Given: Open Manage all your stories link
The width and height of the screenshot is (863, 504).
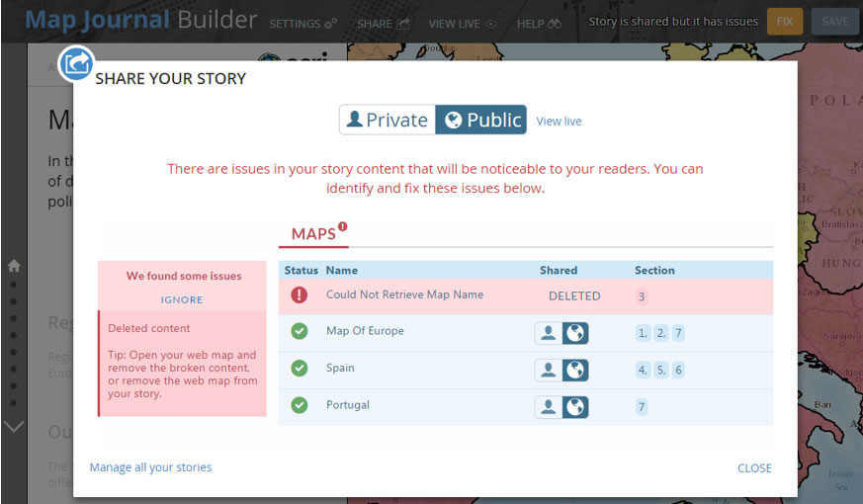Looking at the screenshot, I should (x=150, y=467).
